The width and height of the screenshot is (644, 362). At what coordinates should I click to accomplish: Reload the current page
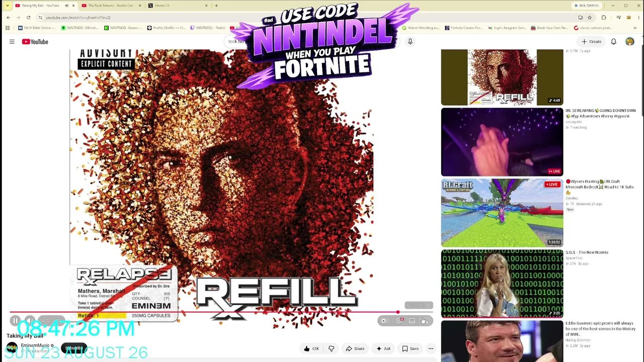click(28, 18)
